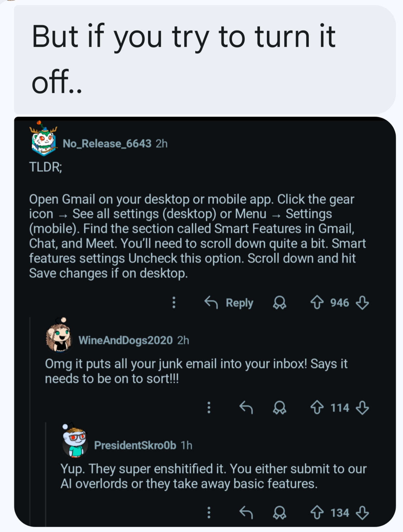Downvote the comment with 134 votes

point(362,513)
